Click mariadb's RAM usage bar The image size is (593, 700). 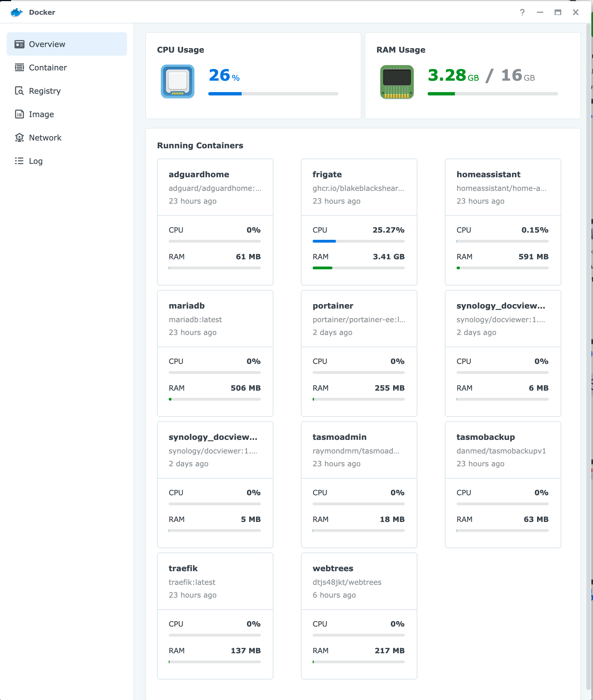coord(215,399)
